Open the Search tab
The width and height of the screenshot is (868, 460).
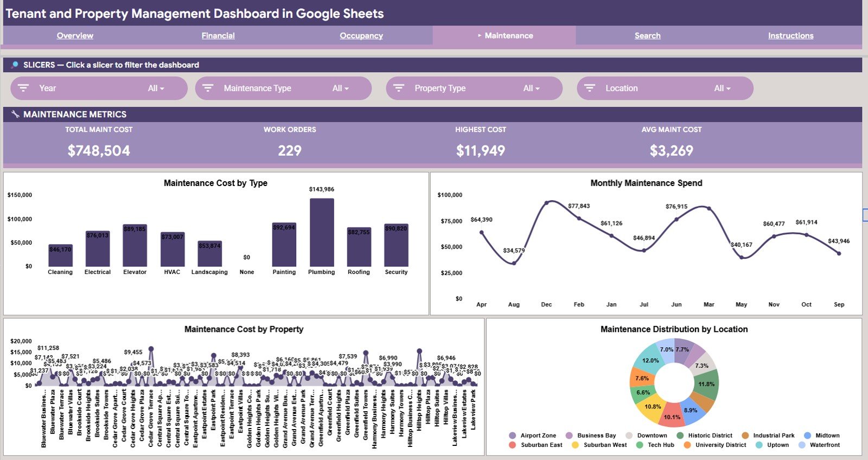pyautogui.click(x=648, y=36)
